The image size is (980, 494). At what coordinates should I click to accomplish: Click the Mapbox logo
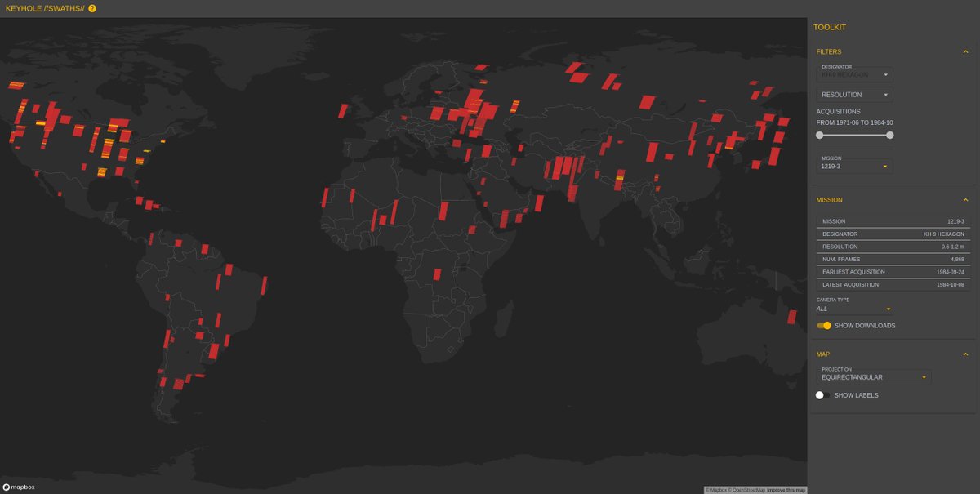tap(19, 487)
